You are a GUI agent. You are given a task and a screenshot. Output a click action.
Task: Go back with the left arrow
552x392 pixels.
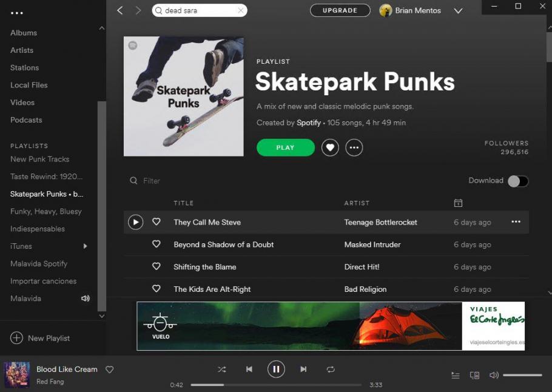click(119, 10)
